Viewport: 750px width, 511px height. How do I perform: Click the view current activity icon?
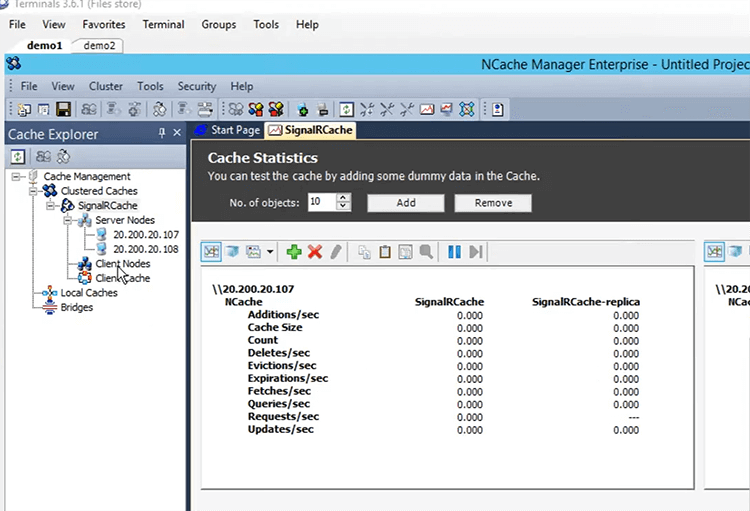tap(211, 252)
